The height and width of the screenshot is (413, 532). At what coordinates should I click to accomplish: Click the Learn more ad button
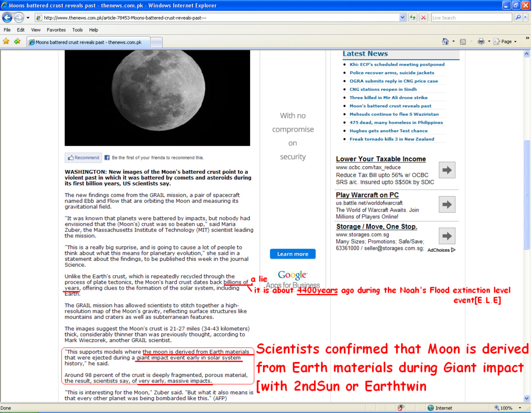[293, 254]
